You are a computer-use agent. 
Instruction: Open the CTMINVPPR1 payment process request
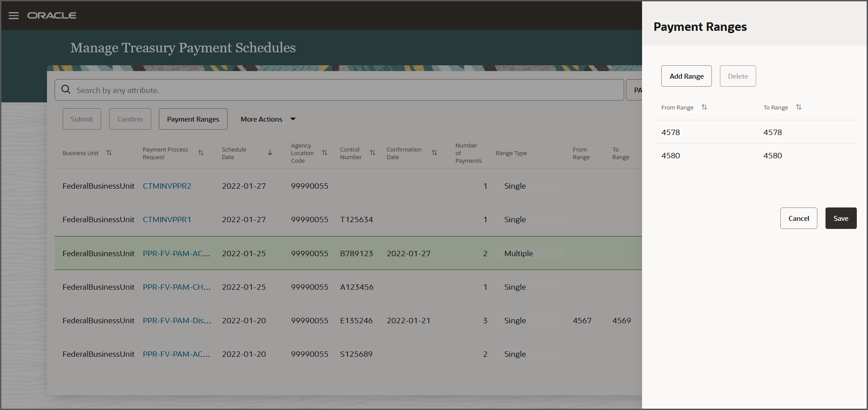click(x=167, y=220)
